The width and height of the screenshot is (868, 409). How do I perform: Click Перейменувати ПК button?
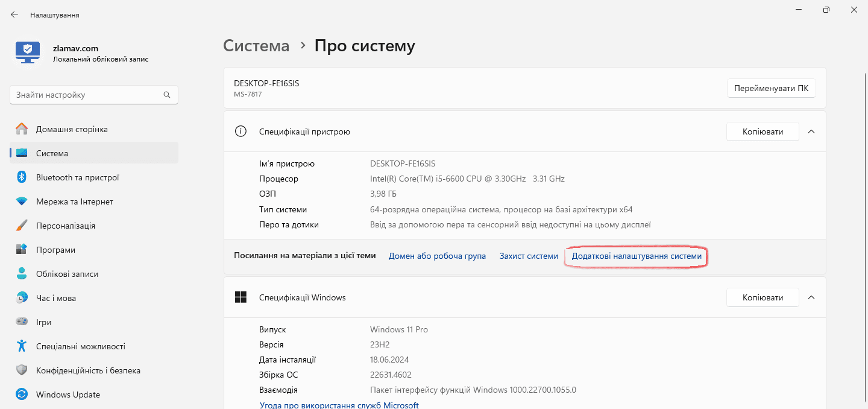772,88
